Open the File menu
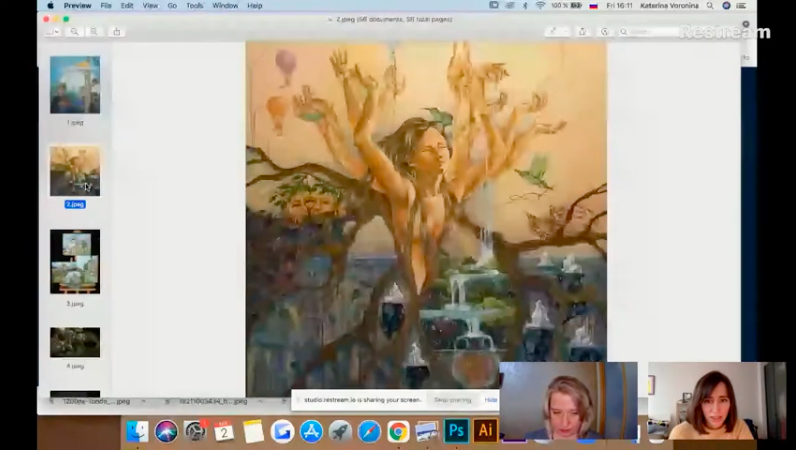This screenshot has height=450, width=796. [105, 6]
